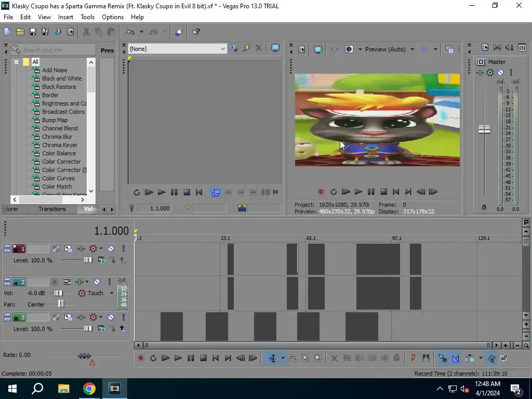Adjust track 2 Vol slider
Screen dimensions: 532x399
pos(58,293)
